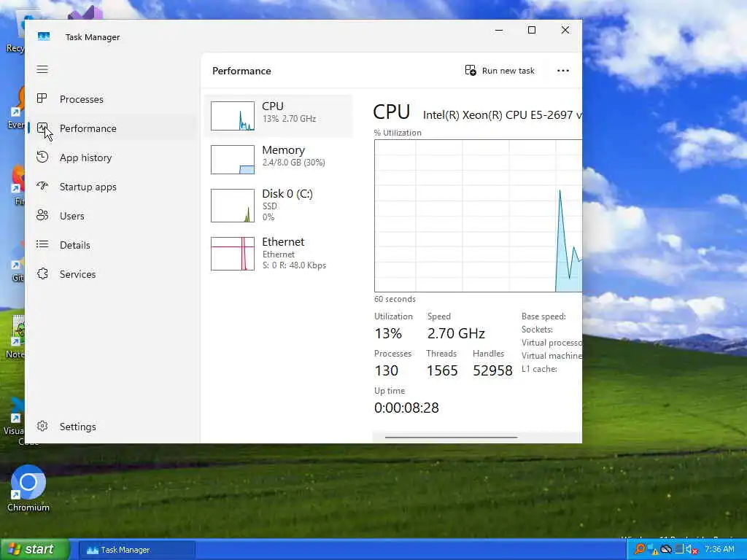The height and width of the screenshot is (560, 747).
Task: Click the horizontal scrollbar at the bottom
Action: coord(451,437)
